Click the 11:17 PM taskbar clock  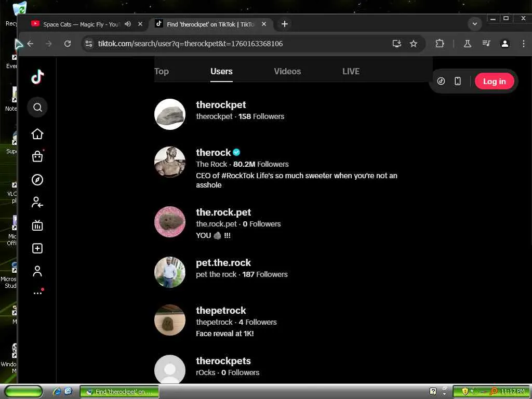click(513, 392)
